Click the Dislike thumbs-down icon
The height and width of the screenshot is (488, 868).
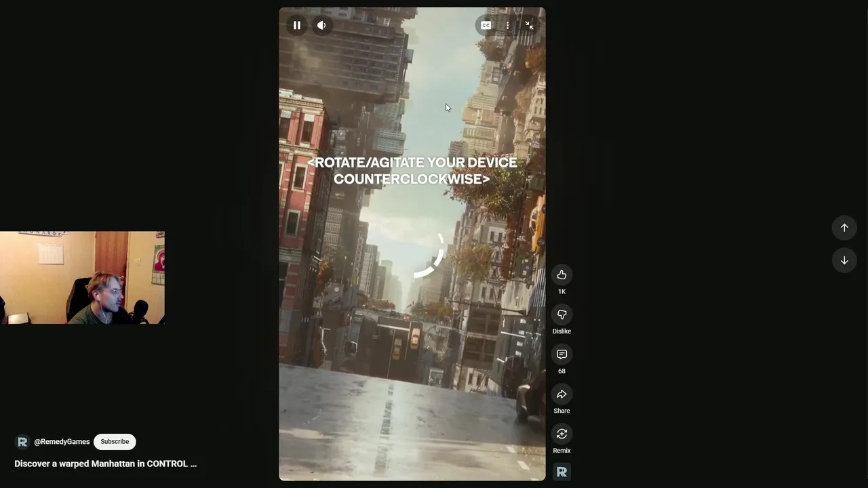point(561,314)
